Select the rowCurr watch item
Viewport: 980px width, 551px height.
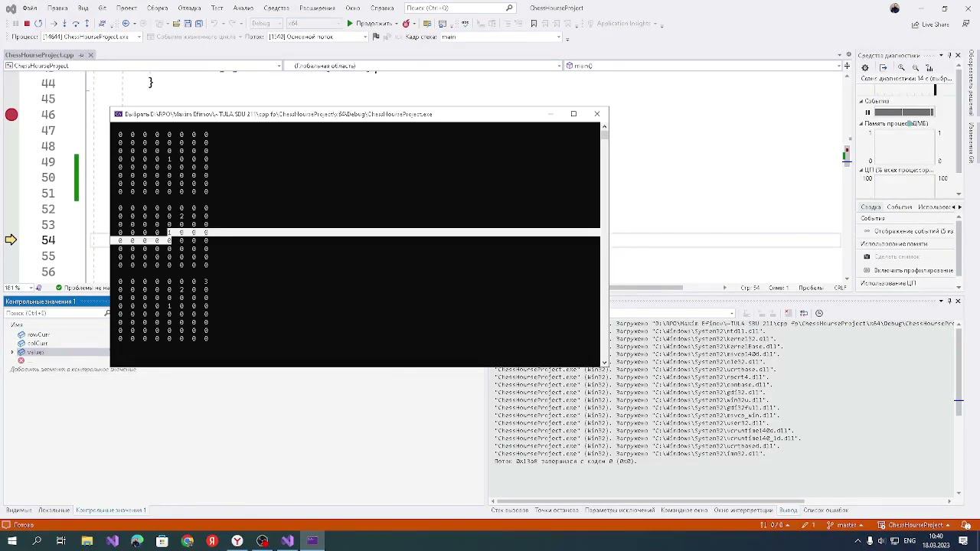[x=38, y=335]
